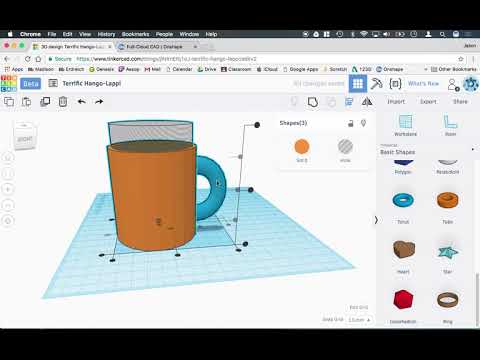
Task: Open the Drive bookmark
Action: (x=207, y=69)
